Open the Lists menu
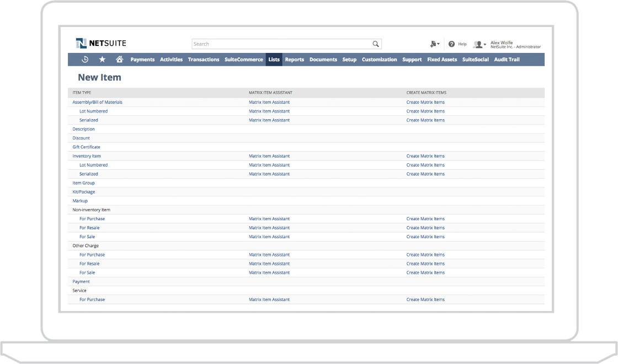 coord(274,60)
